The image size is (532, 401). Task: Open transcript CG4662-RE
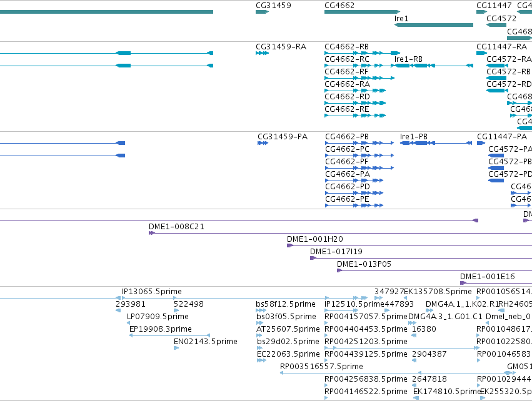click(347, 109)
